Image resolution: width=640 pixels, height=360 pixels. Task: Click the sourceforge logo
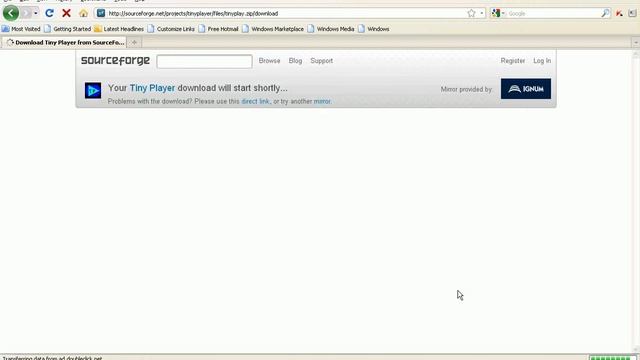(x=116, y=61)
